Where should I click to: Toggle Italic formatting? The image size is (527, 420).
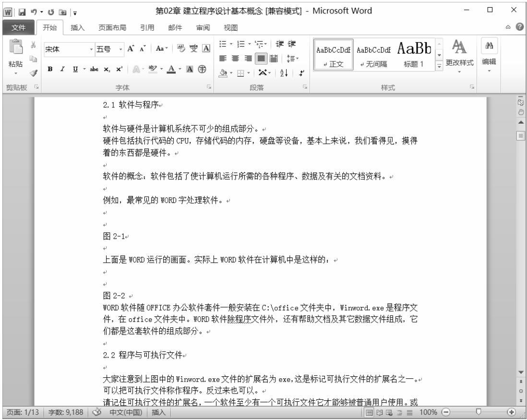(x=62, y=70)
